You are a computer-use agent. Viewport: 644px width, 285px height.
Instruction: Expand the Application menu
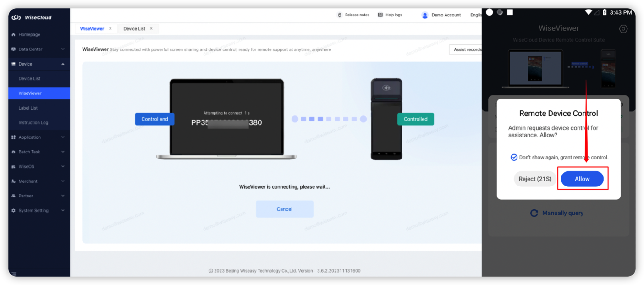point(63,137)
